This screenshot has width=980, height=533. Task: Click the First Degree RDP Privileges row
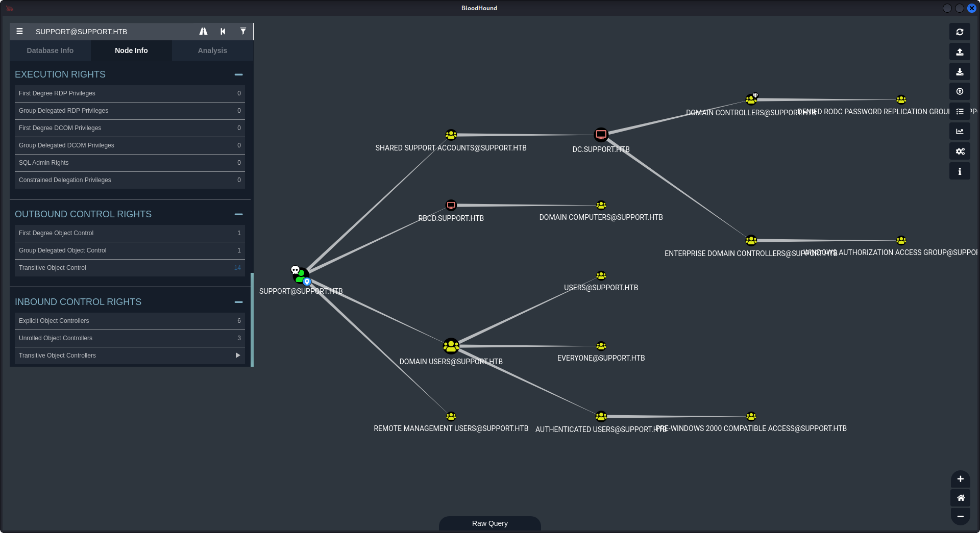pos(130,93)
